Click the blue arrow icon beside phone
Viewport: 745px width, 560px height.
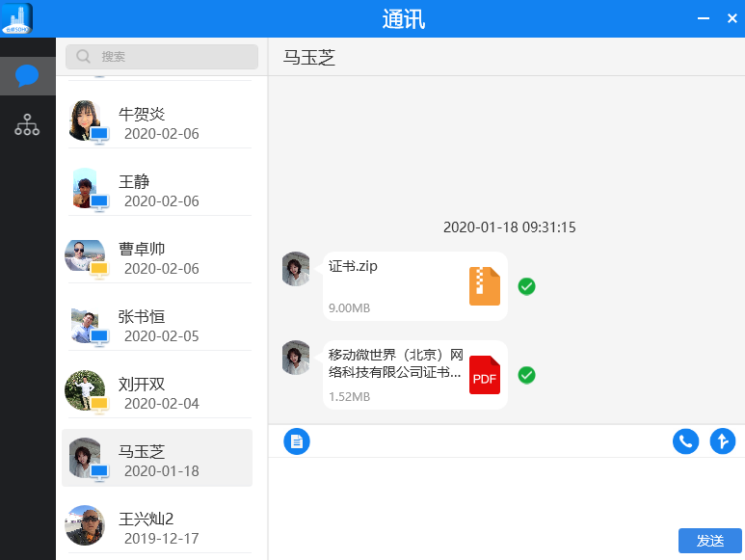pos(723,441)
